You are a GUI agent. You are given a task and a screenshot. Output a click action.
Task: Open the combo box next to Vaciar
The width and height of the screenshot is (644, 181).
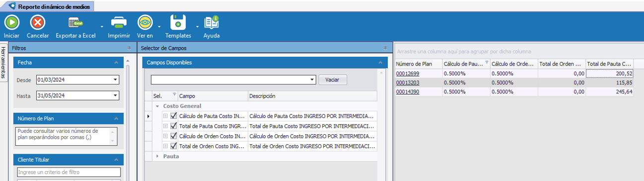pos(312,80)
